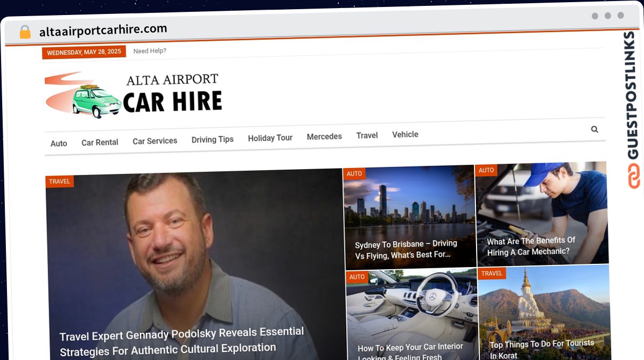644x360 pixels.
Task: Open the Auto menu item
Action: pyautogui.click(x=58, y=143)
